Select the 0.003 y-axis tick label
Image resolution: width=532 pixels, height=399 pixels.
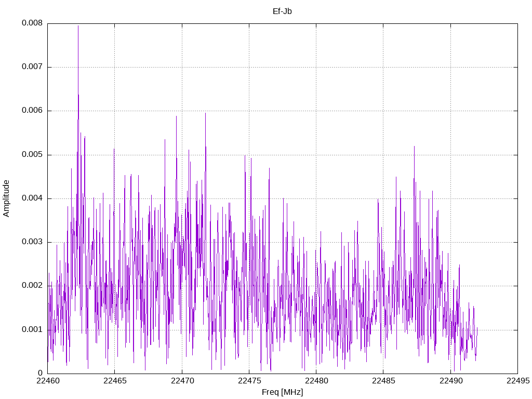tap(32, 242)
